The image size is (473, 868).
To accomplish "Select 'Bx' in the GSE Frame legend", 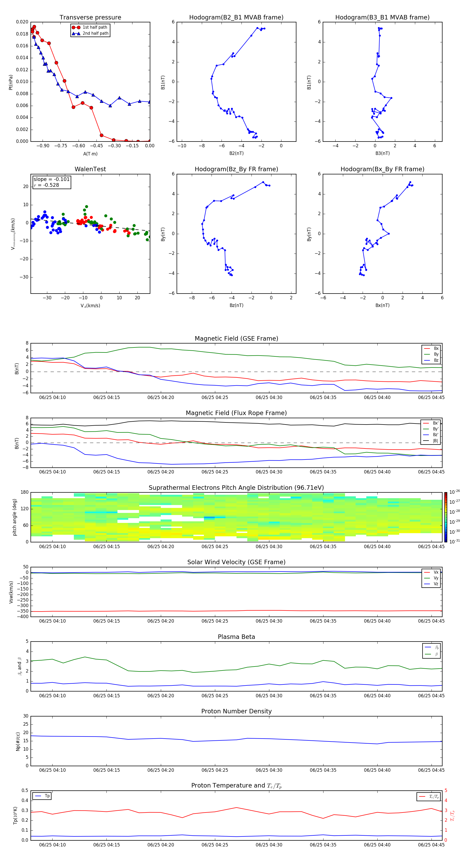I will coord(431,349).
